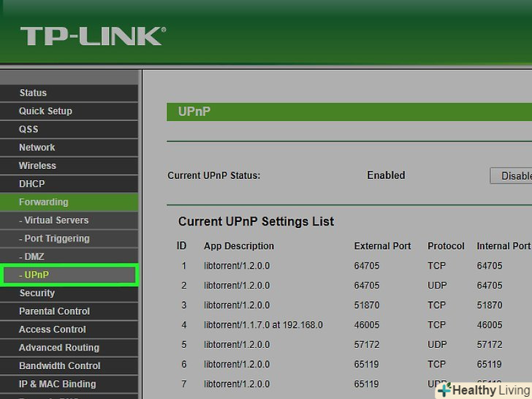Click external port 57172 in row 5
The height and width of the screenshot is (399, 532).
367,344
